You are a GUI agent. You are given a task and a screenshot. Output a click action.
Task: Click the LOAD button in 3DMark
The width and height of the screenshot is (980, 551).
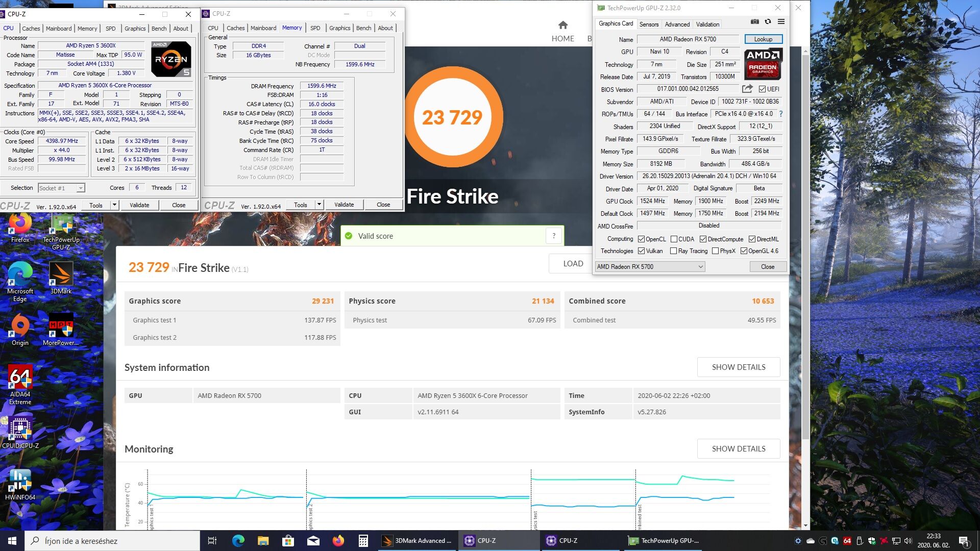pyautogui.click(x=573, y=264)
